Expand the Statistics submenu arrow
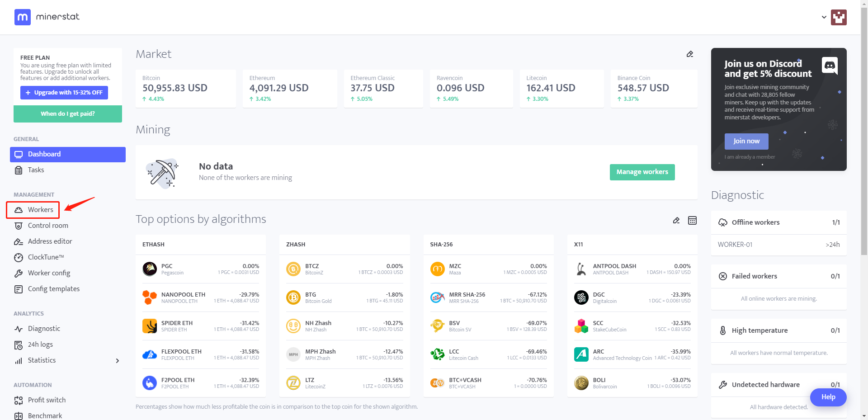Viewport: 868px width, 420px height. tap(118, 361)
